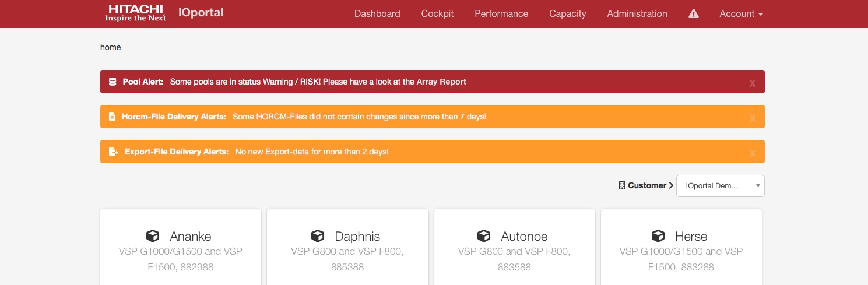Open the Dashboard menu item
This screenshot has width=868, height=285.
coord(377,14)
